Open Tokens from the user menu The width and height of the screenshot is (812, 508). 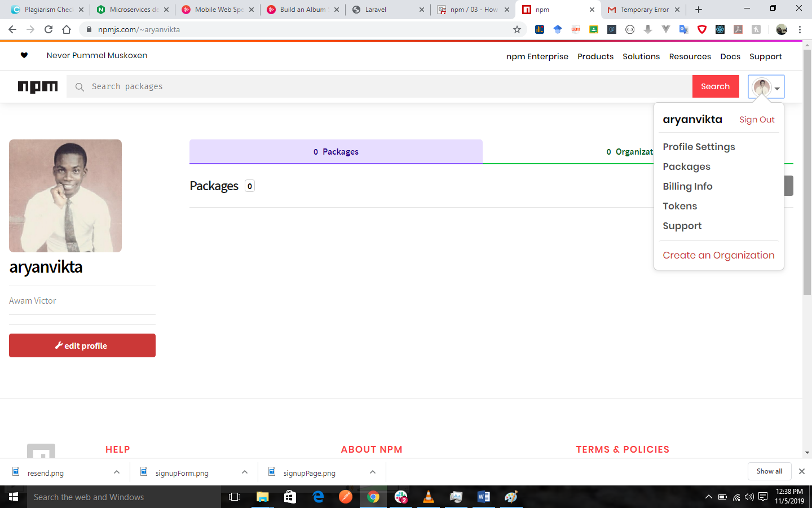click(679, 206)
